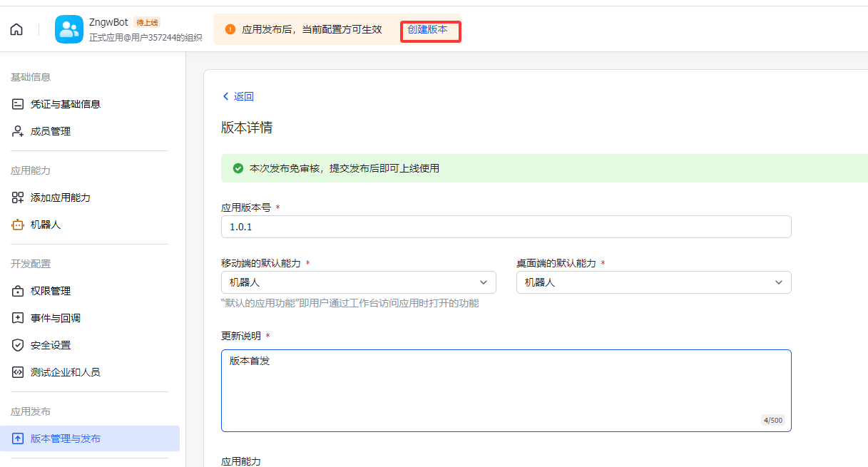
Task: Click the 安全设置 shield icon
Action: [x=18, y=345]
